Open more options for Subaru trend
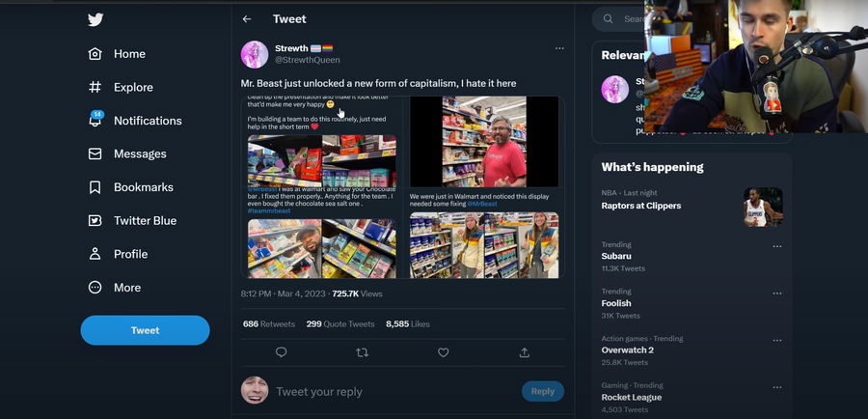 (776, 246)
